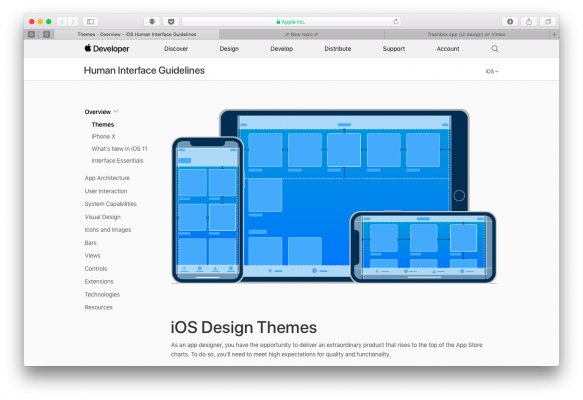Image resolution: width=583 pixels, height=400 pixels.
Task: Open the downloads/info circle toolbar icon
Action: (x=510, y=22)
